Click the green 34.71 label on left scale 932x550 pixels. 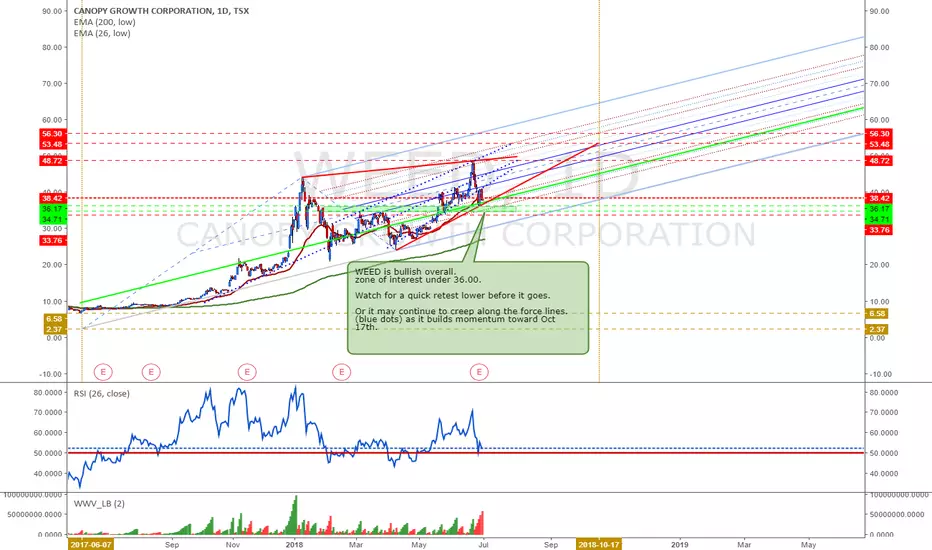[x=53, y=219]
